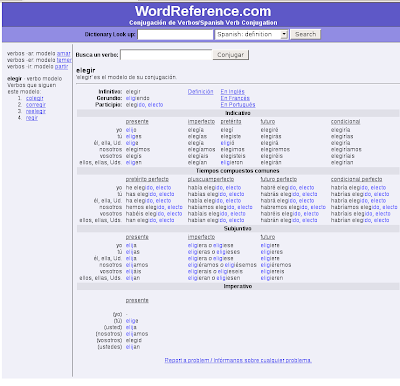Click the Imperativo section header

click(x=238, y=286)
